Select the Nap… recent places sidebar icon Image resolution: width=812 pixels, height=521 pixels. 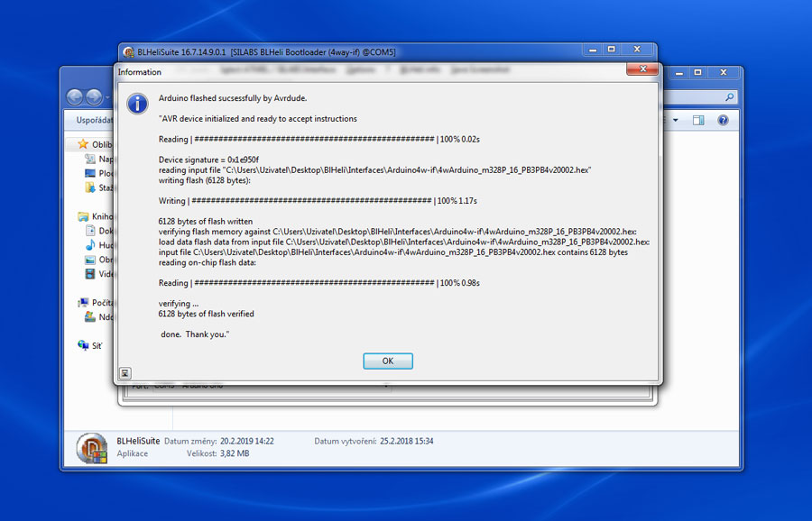90,159
